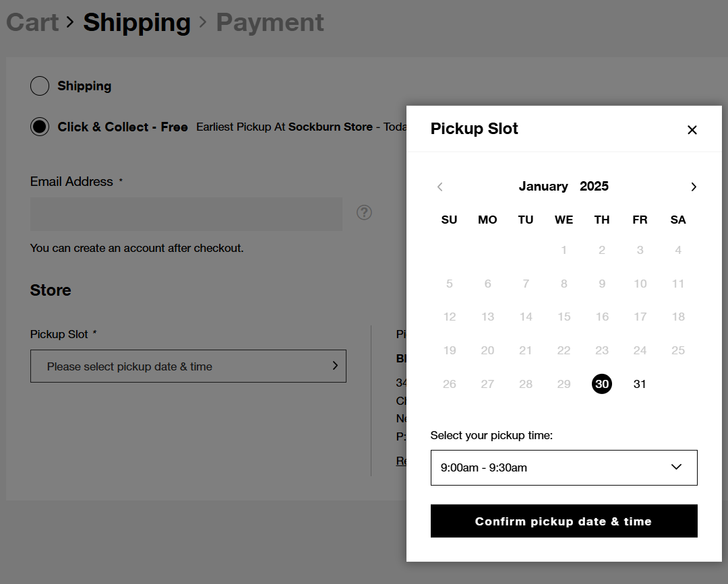Select the Shipping radio option
The width and height of the screenshot is (728, 584).
[x=40, y=86]
